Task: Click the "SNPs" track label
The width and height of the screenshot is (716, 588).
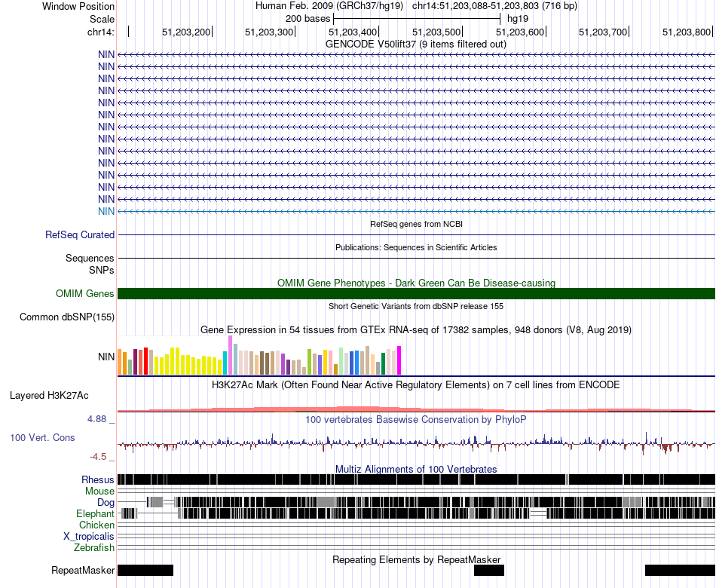Action: point(102,270)
